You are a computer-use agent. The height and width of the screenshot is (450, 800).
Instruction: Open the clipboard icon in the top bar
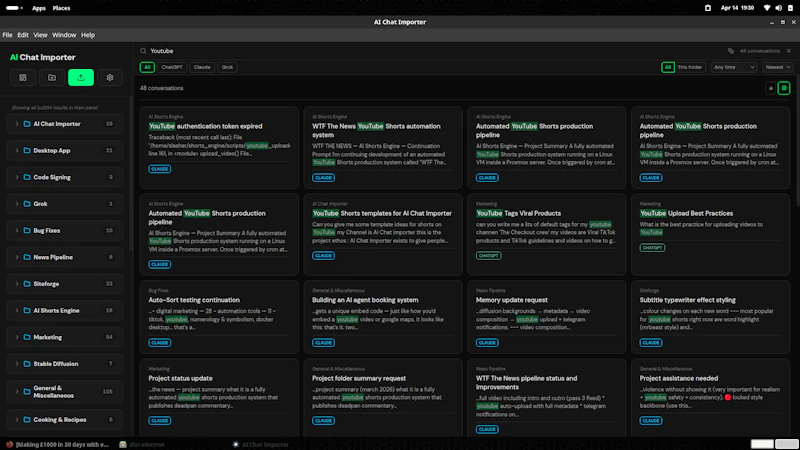pyautogui.click(x=708, y=8)
